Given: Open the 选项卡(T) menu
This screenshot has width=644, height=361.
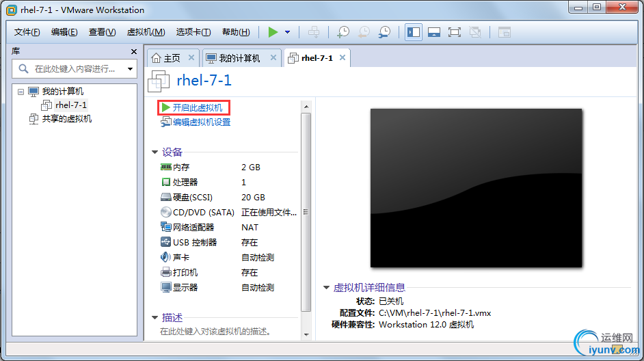Looking at the screenshot, I should [193, 32].
